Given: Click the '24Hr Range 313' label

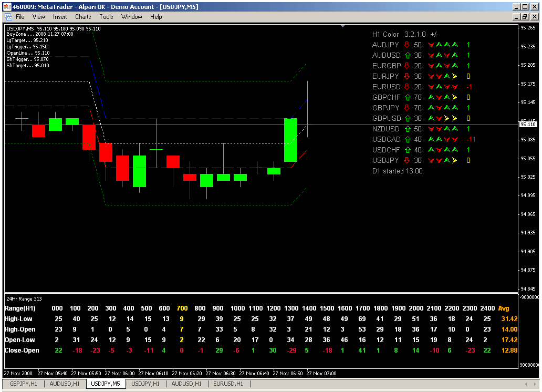Looking at the screenshot, I should point(24,299).
